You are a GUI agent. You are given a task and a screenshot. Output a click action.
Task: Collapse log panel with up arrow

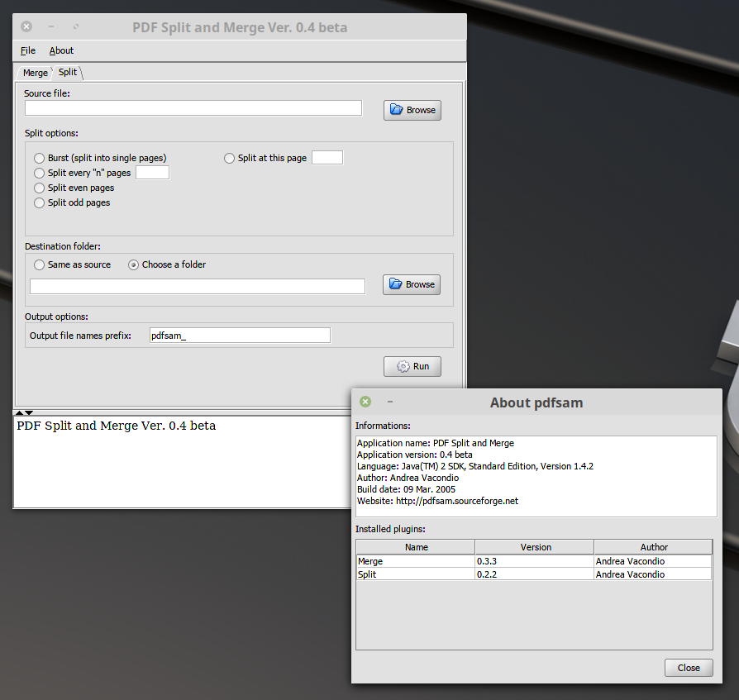(19, 412)
